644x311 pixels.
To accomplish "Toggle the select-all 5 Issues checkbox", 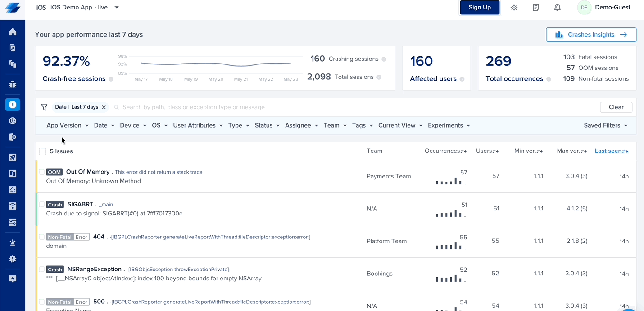I will click(42, 151).
